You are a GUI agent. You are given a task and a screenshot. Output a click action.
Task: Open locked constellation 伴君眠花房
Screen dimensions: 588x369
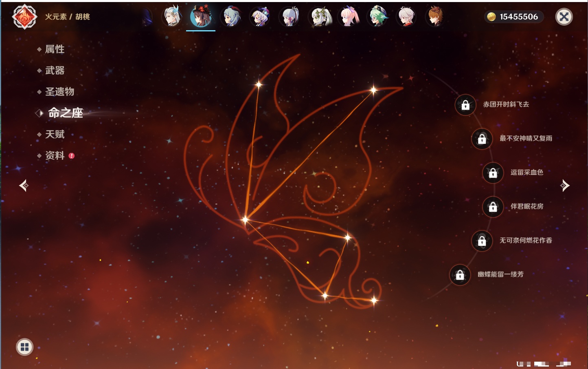coord(493,207)
